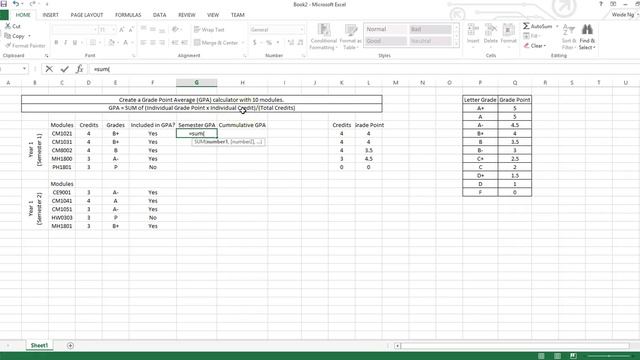
Task: Click the font color A button
Action: (x=125, y=42)
